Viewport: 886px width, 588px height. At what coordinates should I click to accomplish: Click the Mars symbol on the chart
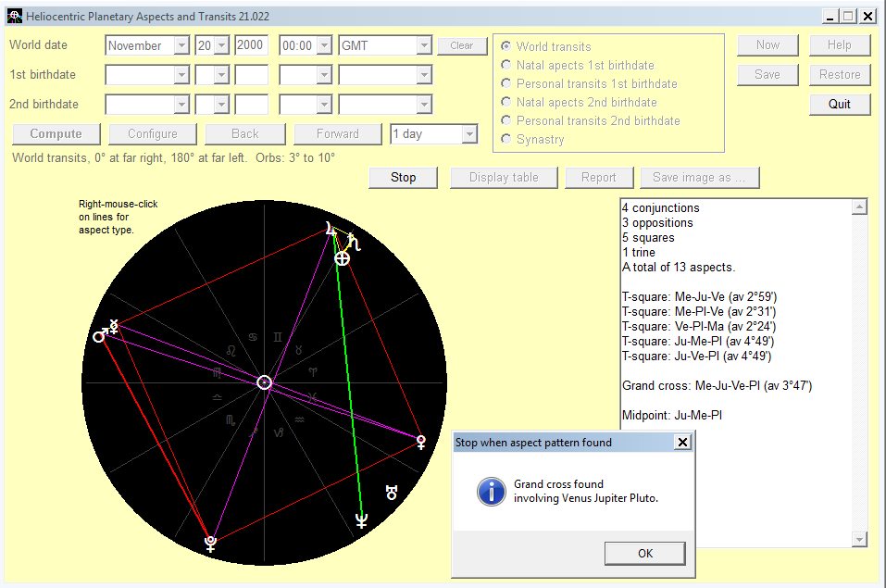(x=100, y=336)
